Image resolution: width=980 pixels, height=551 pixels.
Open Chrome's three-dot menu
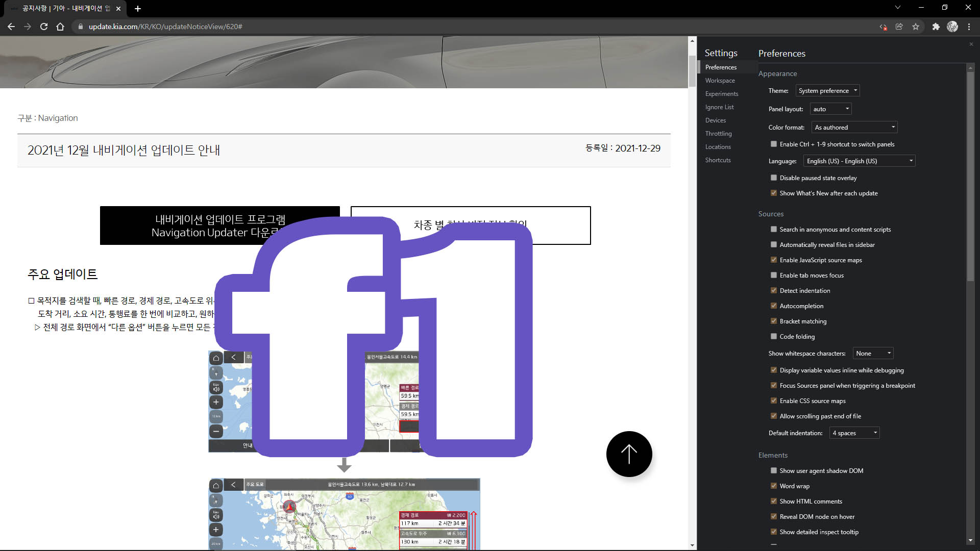pyautogui.click(x=969, y=27)
